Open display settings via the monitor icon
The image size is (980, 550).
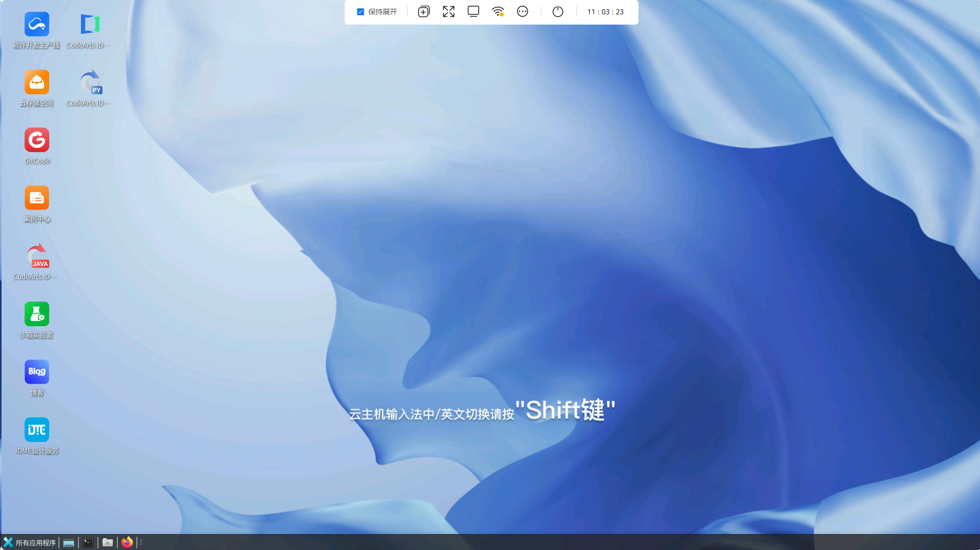[473, 11]
